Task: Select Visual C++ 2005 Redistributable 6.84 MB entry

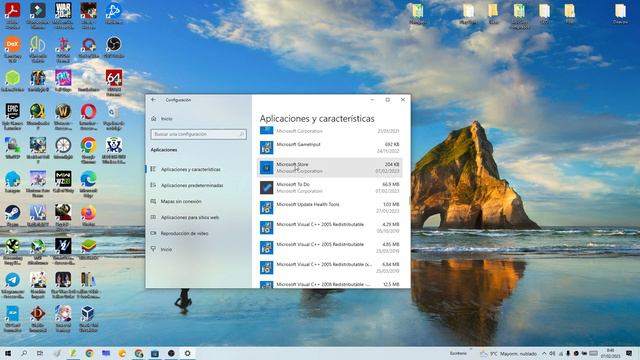Action: tap(330, 267)
